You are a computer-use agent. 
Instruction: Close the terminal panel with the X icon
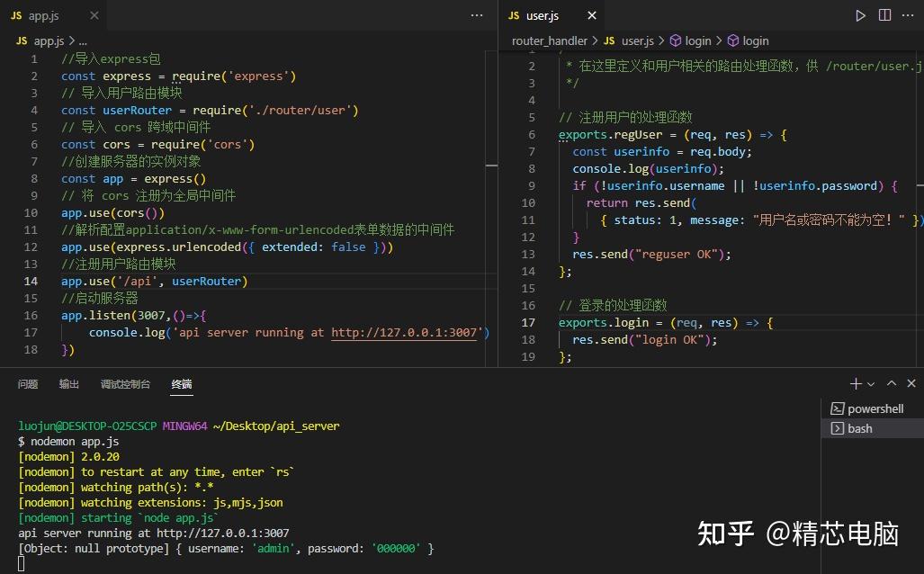coord(911,382)
